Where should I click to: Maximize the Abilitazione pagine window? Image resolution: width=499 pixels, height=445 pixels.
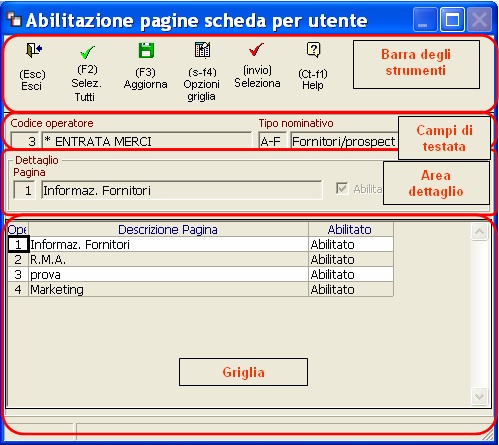tap(452, 19)
